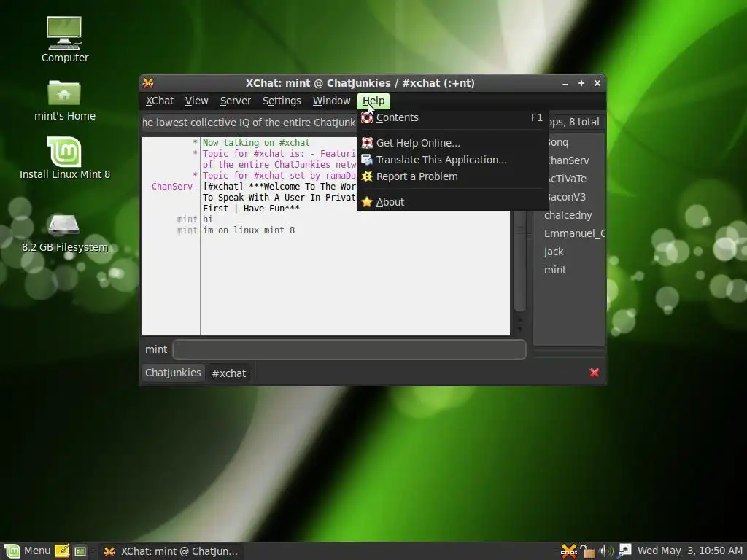Select Contents from Help menu
Screen dimensions: 747x560
click(452, 117)
